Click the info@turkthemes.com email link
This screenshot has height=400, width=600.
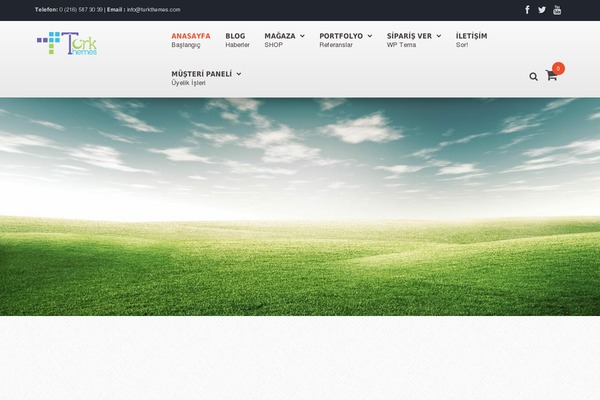click(153, 10)
